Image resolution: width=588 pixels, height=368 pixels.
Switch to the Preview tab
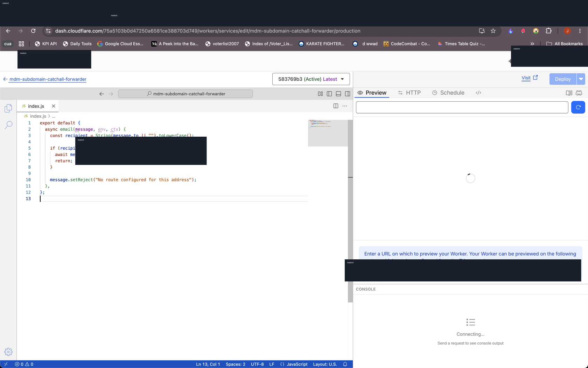pos(372,93)
